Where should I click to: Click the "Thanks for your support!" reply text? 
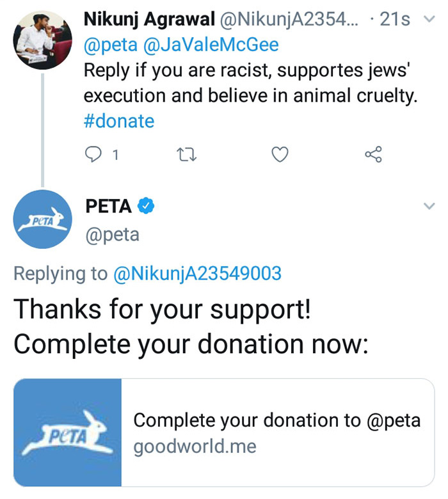tap(163, 309)
